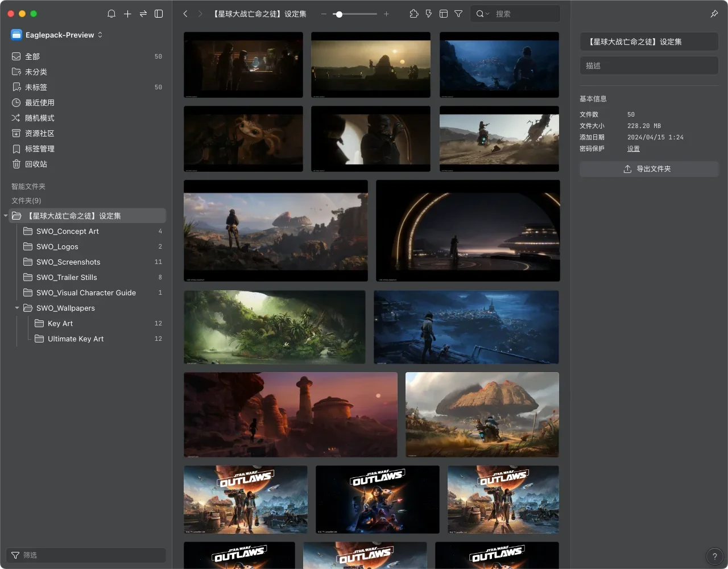Select 全部 in sidebar
This screenshot has width=728, height=569.
[x=86, y=56]
